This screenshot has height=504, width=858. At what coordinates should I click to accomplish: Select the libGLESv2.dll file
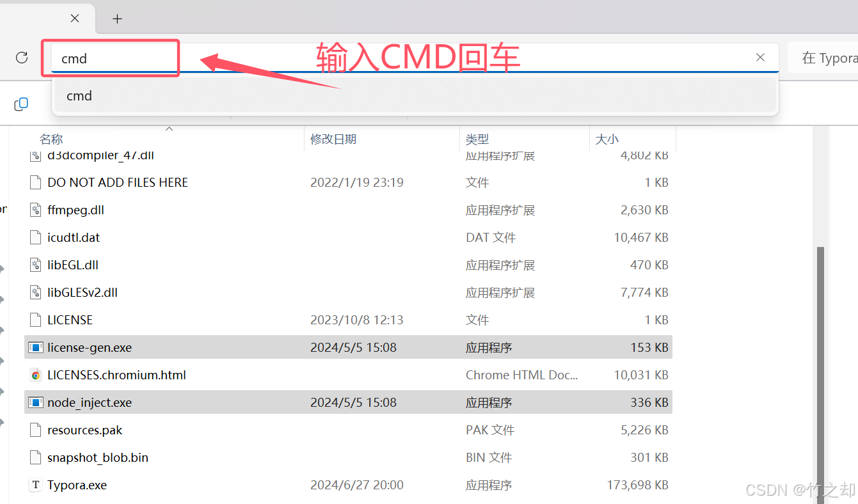tap(348, 292)
